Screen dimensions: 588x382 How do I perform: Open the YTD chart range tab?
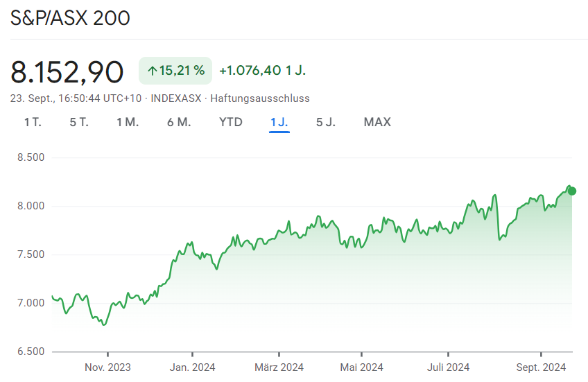tap(231, 122)
